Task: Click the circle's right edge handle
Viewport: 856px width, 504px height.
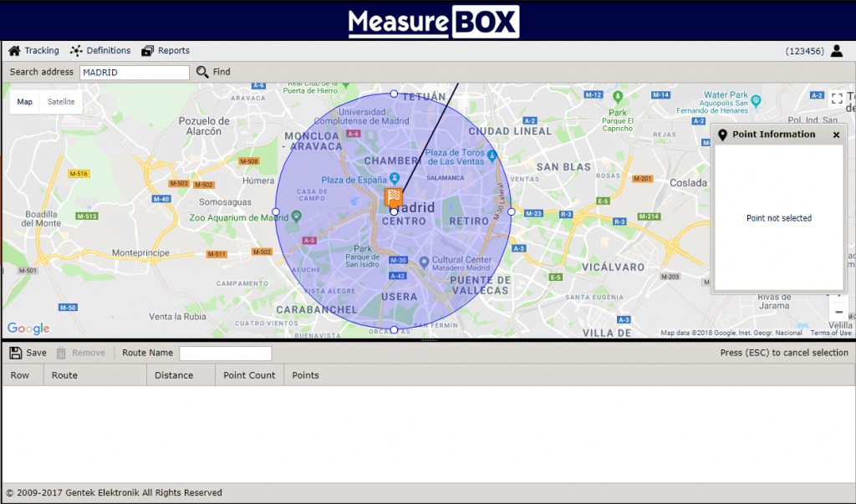Action: tap(512, 212)
